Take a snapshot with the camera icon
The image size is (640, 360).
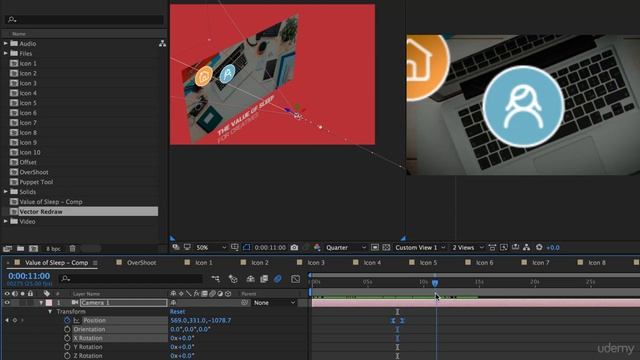(294, 247)
